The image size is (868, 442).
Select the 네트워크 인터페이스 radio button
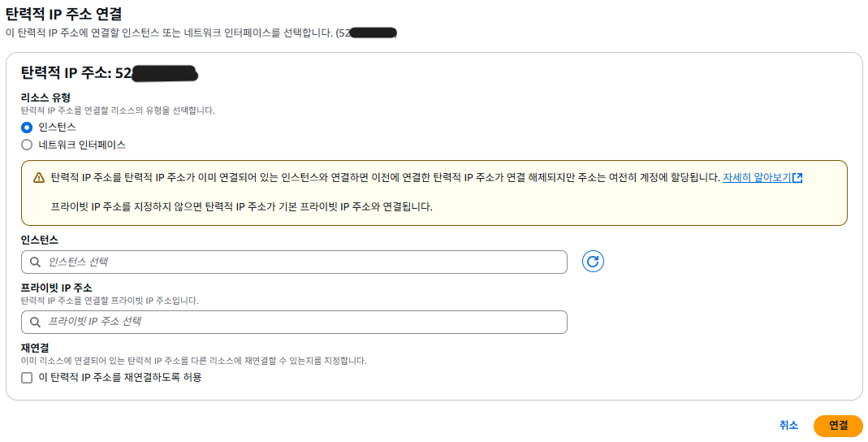tap(27, 145)
